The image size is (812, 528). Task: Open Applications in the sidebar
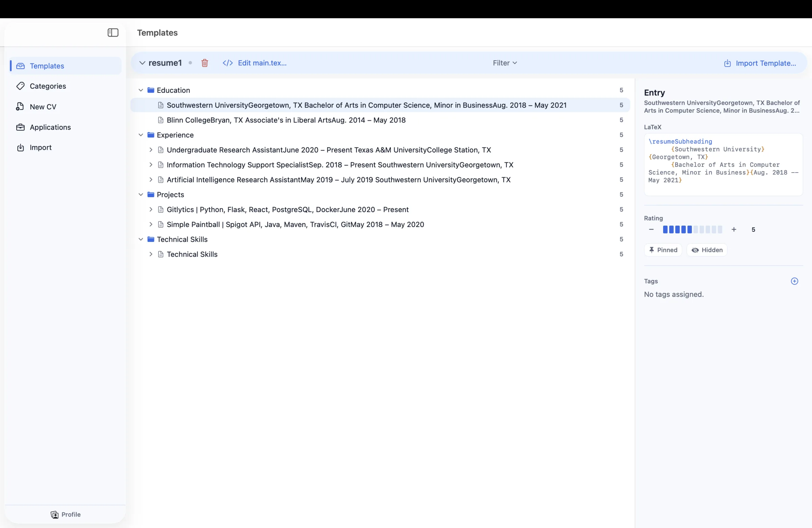click(66, 127)
